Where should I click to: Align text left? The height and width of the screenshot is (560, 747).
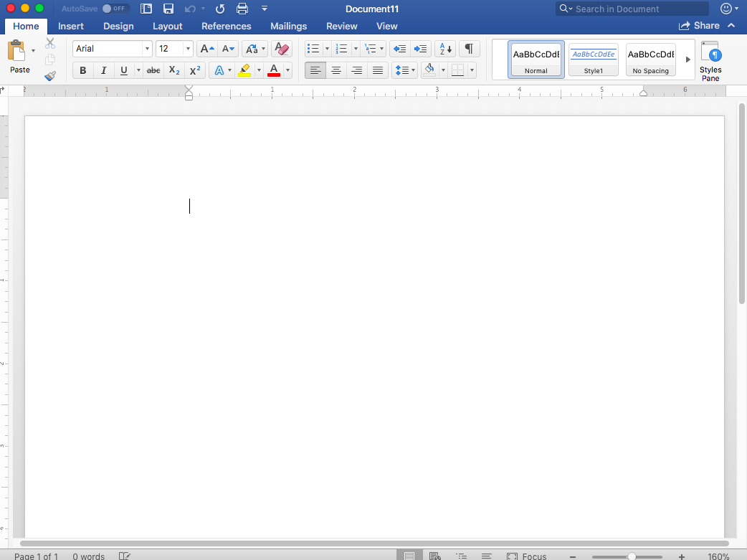tap(315, 70)
